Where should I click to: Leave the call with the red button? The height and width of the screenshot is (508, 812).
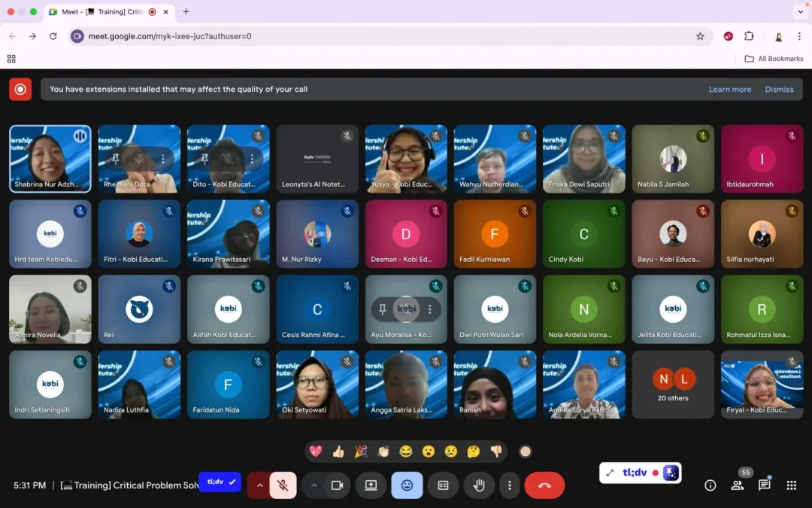click(x=544, y=485)
